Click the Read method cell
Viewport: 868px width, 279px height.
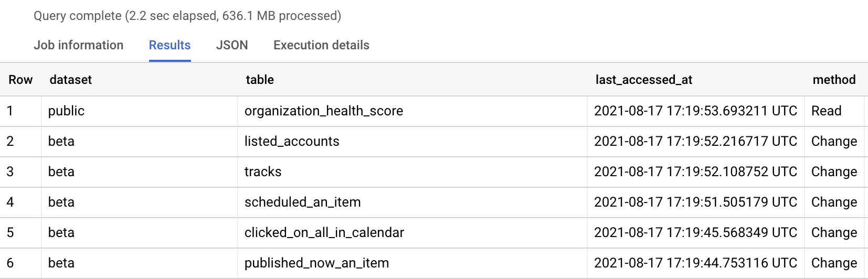(826, 111)
